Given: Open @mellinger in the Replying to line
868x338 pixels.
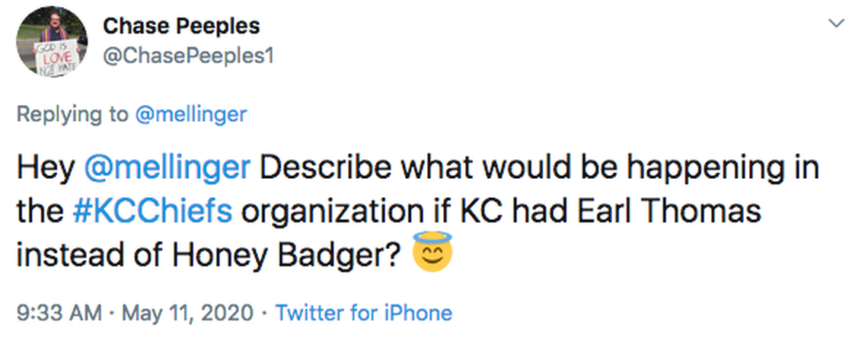Looking at the screenshot, I should (x=190, y=114).
